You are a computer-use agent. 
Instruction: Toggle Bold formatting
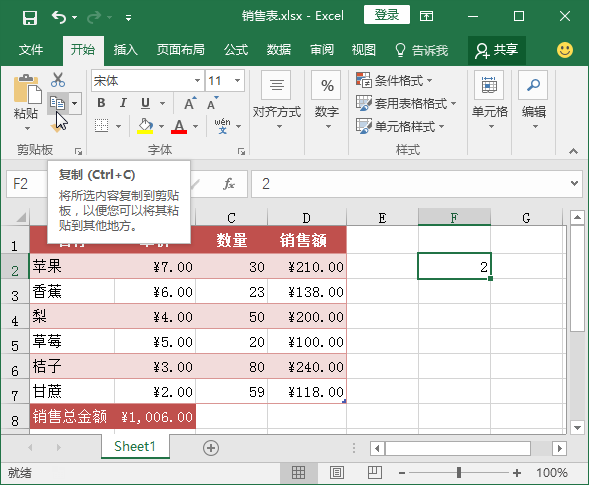tap(101, 103)
